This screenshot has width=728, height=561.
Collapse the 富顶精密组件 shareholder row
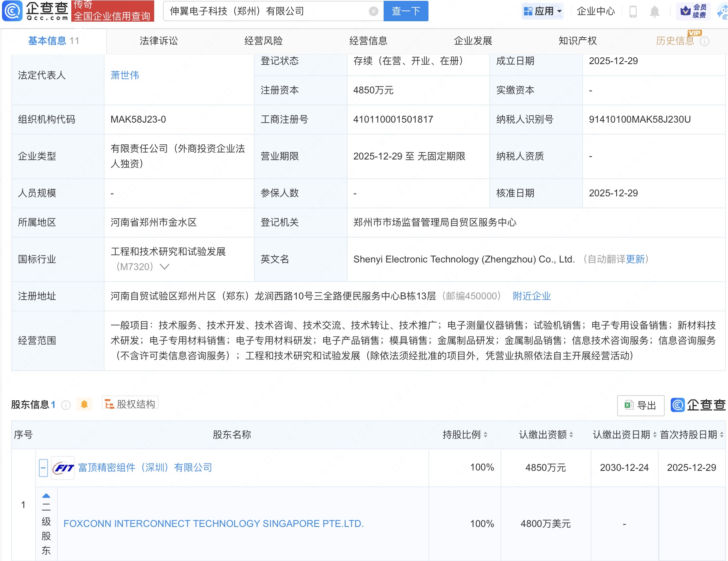pos(44,468)
